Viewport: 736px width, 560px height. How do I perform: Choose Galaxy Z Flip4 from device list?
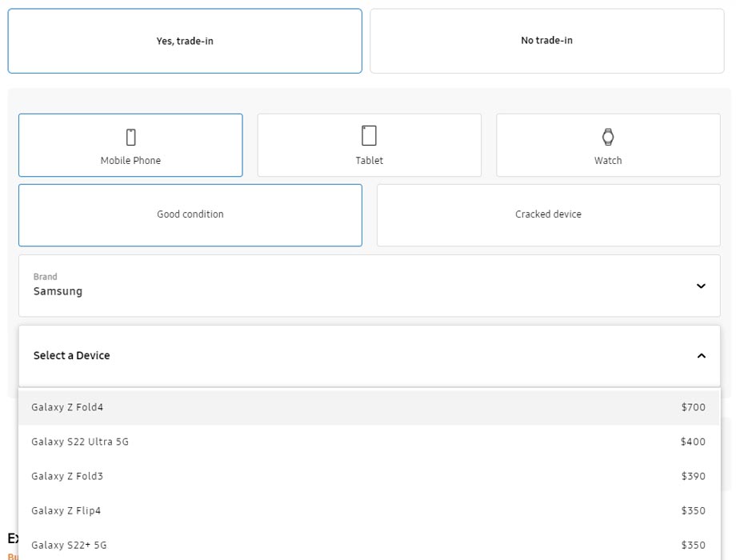(x=369, y=510)
